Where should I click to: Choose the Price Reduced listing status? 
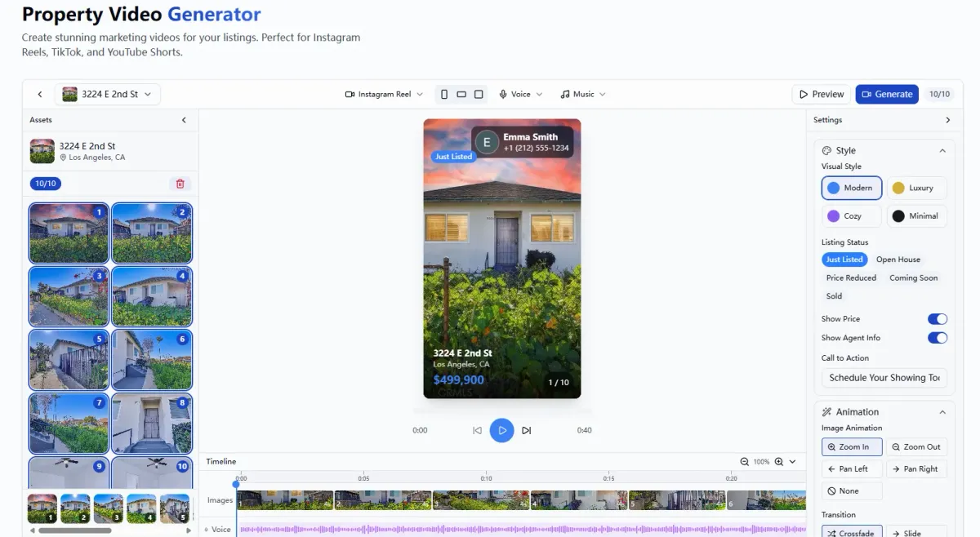tap(851, 278)
